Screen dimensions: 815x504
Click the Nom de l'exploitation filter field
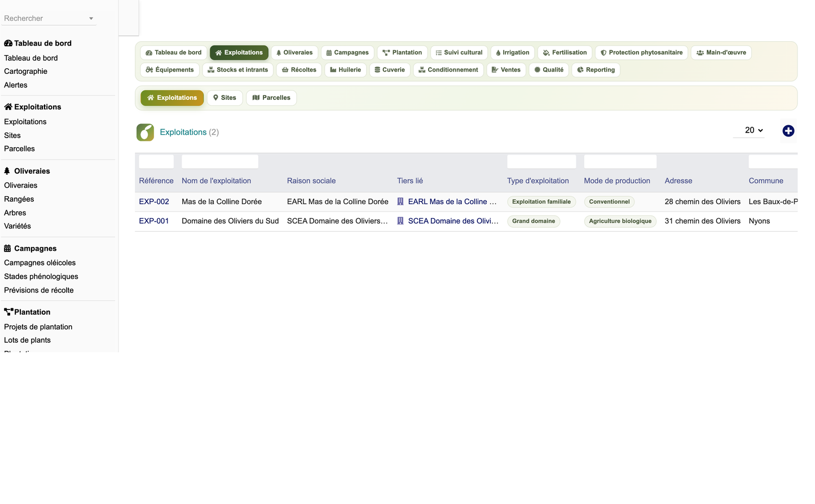220,161
